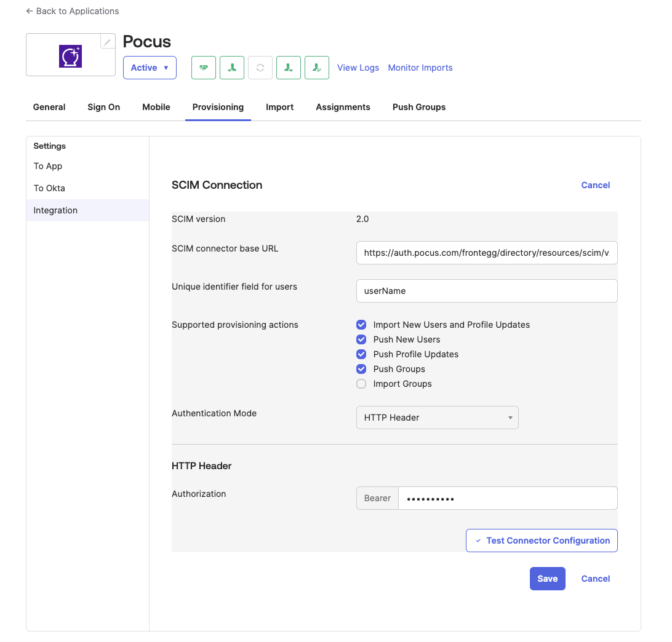Click the Supported provisioning actions label

point(235,325)
